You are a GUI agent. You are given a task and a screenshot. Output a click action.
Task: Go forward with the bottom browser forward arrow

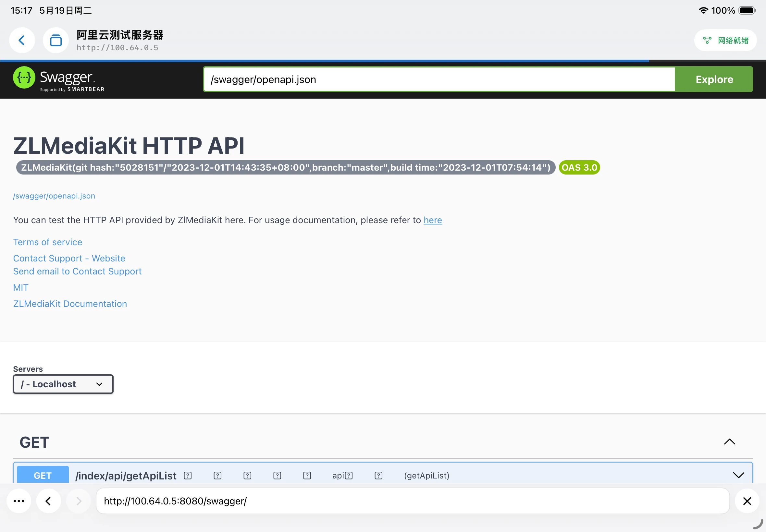(79, 501)
